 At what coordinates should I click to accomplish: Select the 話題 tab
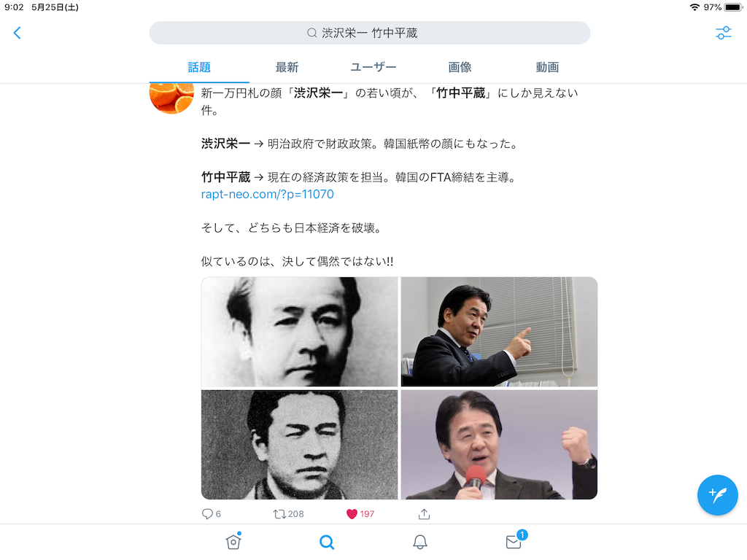(199, 67)
